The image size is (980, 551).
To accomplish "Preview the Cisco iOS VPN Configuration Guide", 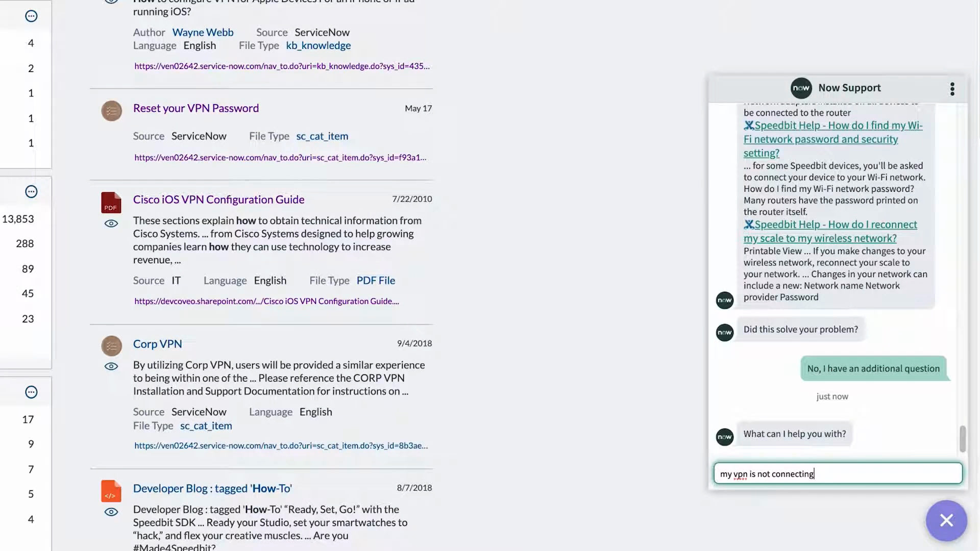I will coord(111,223).
